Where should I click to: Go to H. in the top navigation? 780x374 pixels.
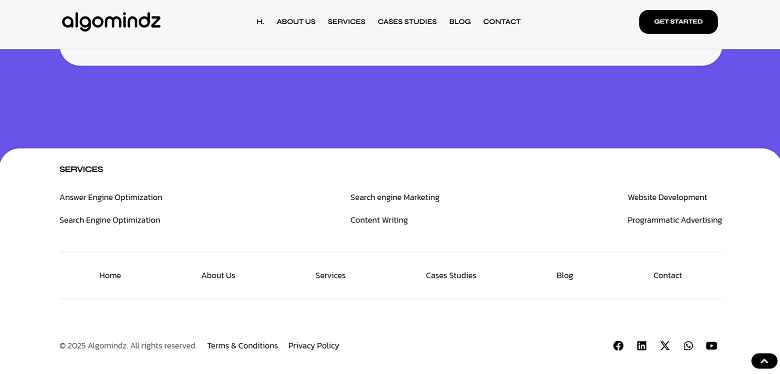[260, 22]
